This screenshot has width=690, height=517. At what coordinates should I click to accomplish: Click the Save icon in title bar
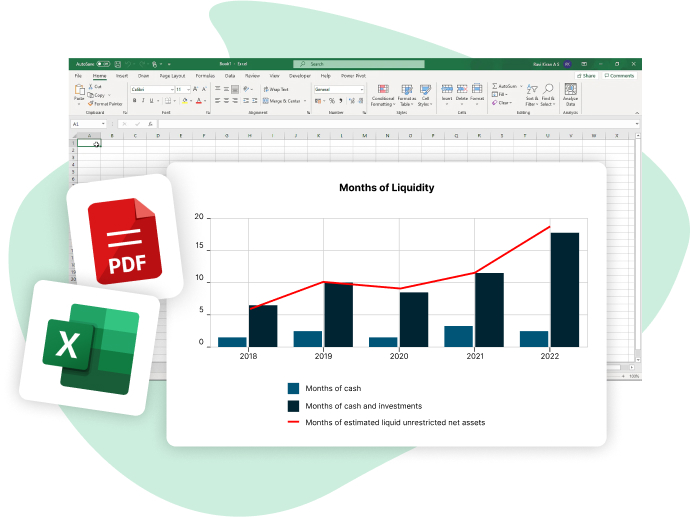[118, 64]
